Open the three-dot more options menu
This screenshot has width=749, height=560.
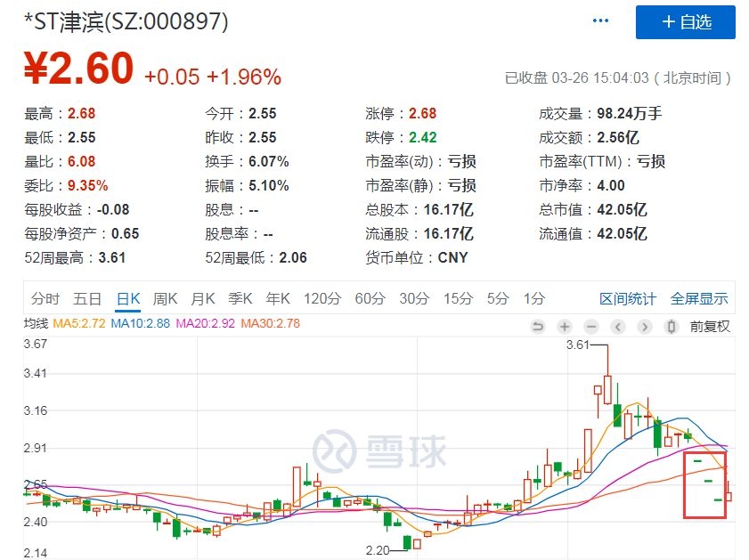pos(600,21)
